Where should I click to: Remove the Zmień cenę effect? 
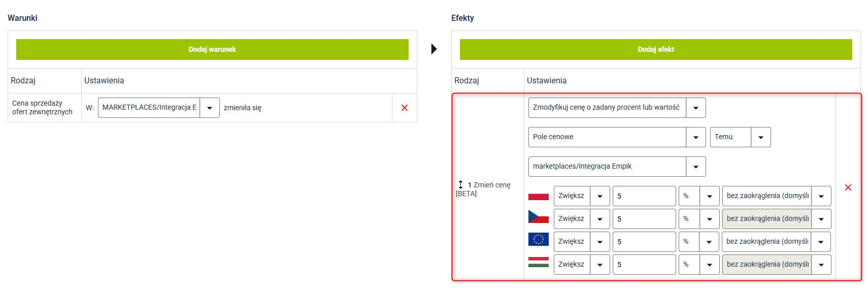tap(848, 187)
